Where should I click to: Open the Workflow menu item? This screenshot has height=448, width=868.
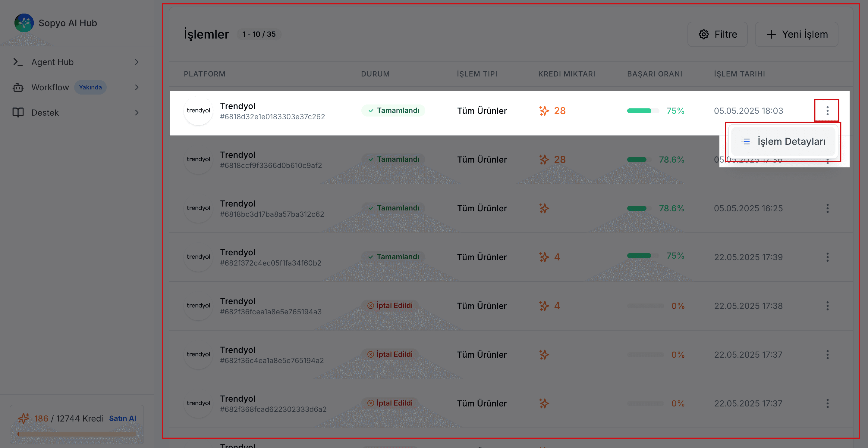pyautogui.click(x=76, y=88)
